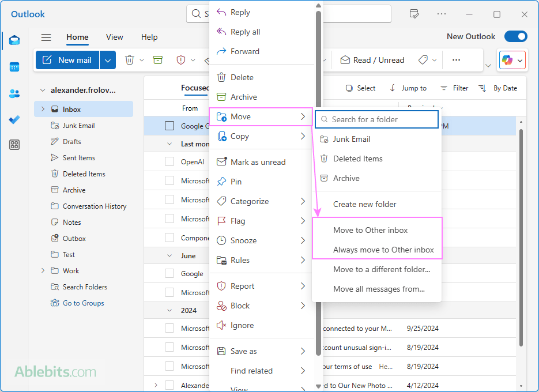Collapse the June message group
539x392 pixels.
coord(169,255)
